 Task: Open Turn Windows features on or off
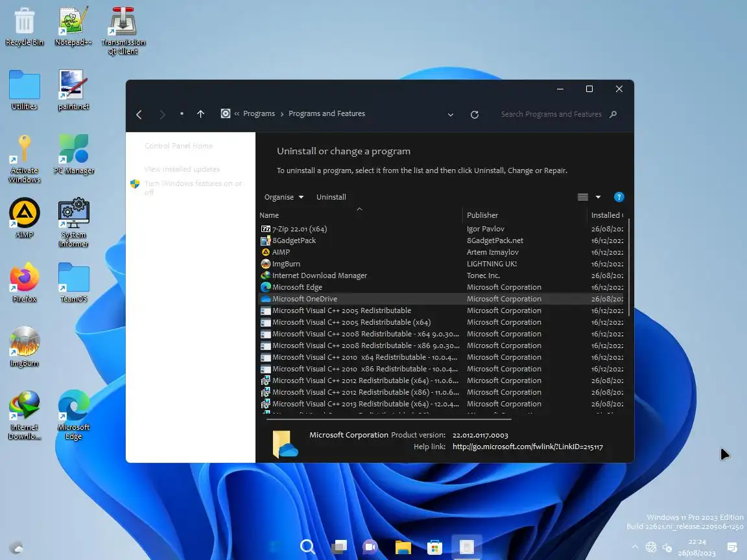click(x=193, y=187)
